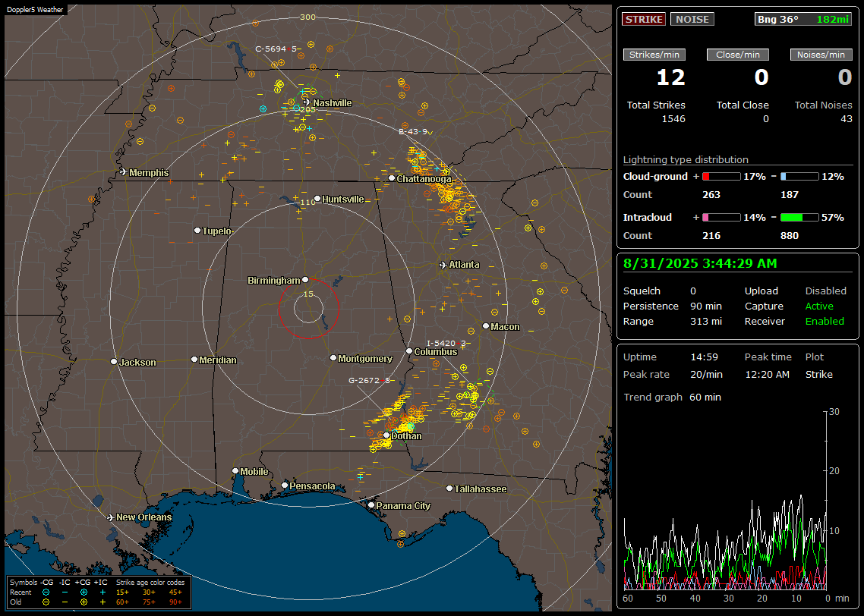Click the STRIKE indicator button
The height and width of the screenshot is (616, 864).
click(x=644, y=19)
